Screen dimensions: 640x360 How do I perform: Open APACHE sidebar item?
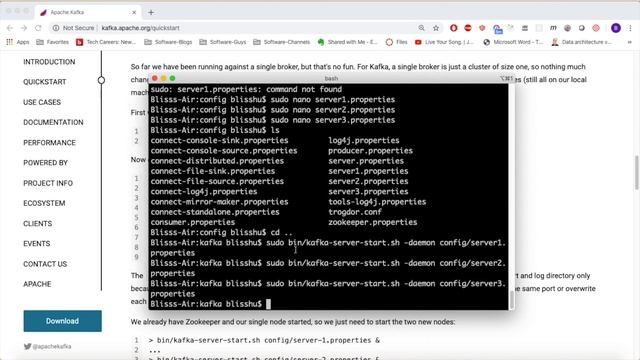click(x=37, y=284)
